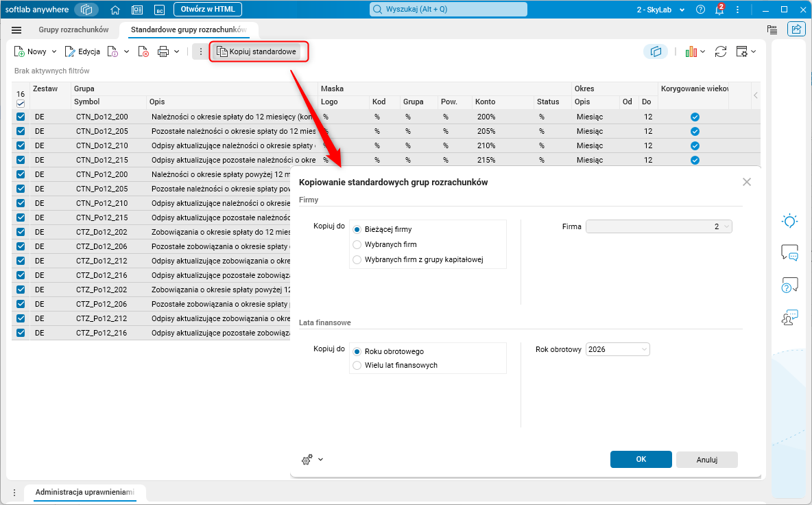Image resolution: width=812 pixels, height=505 pixels.
Task: Click the OK button in the dialog
Action: (641, 460)
